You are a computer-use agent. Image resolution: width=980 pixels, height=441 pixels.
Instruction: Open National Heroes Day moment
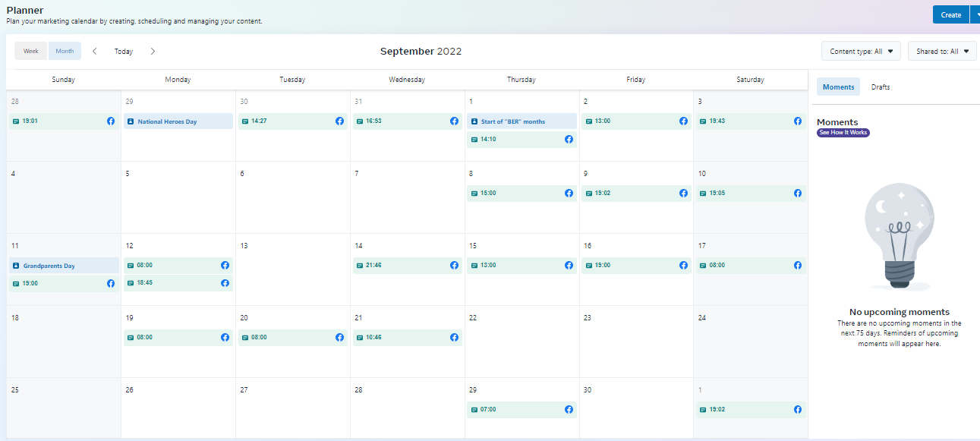(x=178, y=121)
